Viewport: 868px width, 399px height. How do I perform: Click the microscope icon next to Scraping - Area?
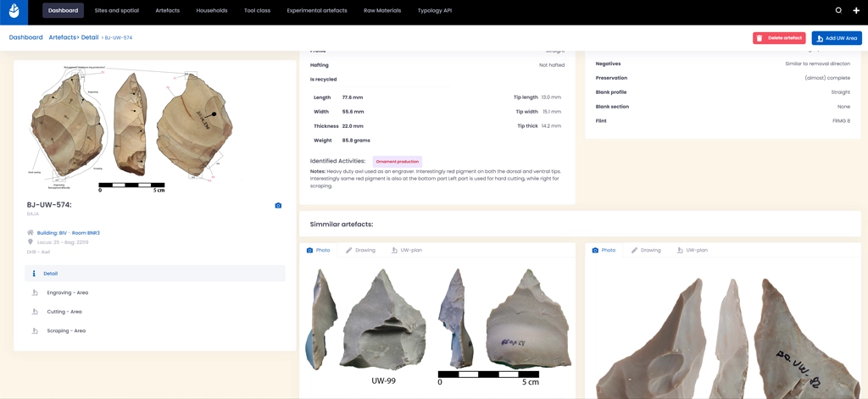pos(35,331)
